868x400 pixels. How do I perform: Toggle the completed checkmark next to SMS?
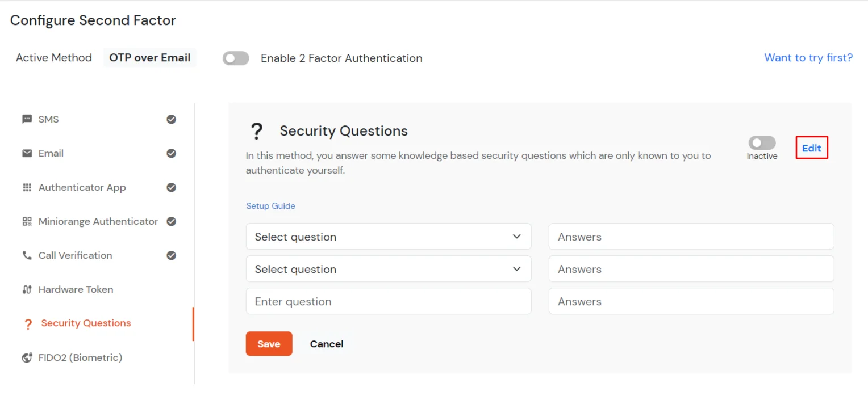[171, 119]
